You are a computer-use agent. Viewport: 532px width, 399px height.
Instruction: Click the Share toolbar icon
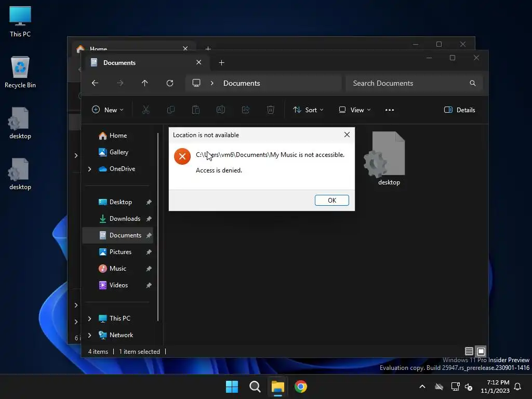(x=246, y=110)
